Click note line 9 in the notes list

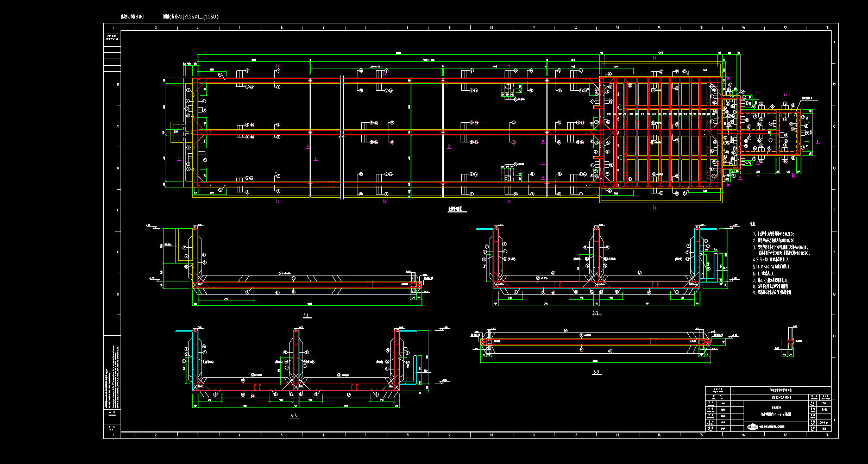pos(772,292)
